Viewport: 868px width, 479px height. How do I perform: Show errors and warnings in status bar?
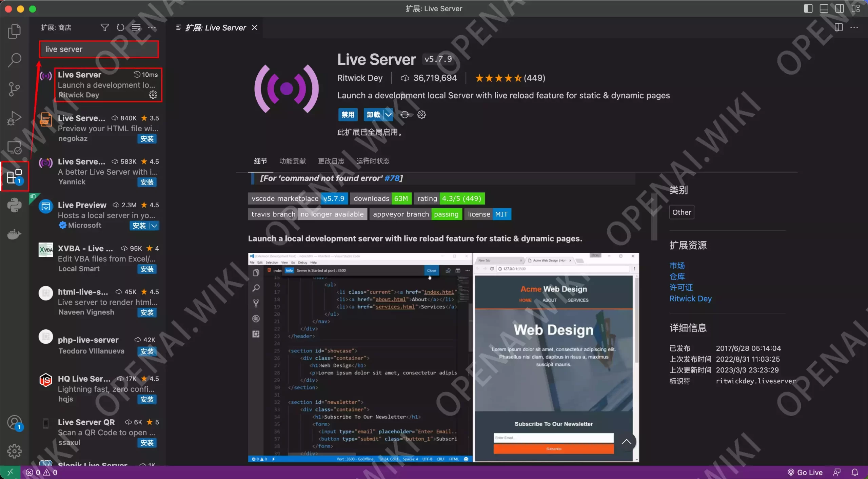pos(41,472)
